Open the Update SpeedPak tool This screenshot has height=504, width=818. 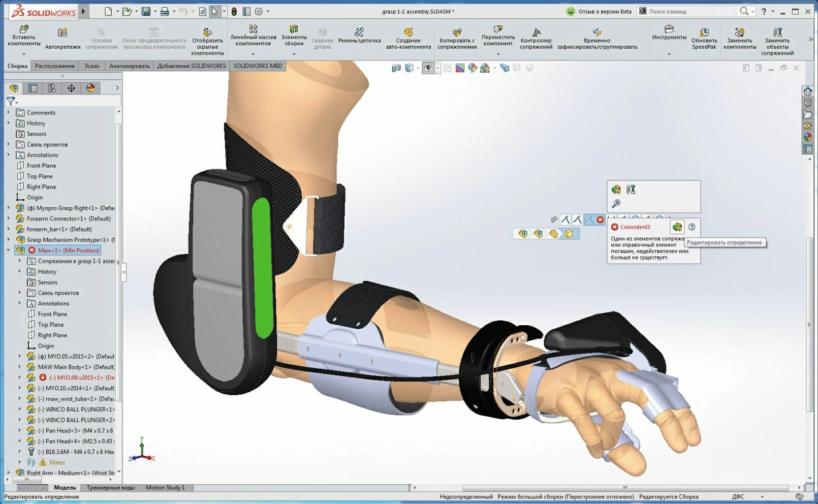point(704,38)
